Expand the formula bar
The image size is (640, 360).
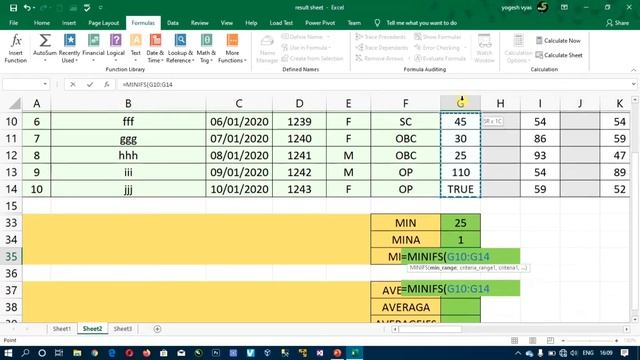tap(633, 84)
